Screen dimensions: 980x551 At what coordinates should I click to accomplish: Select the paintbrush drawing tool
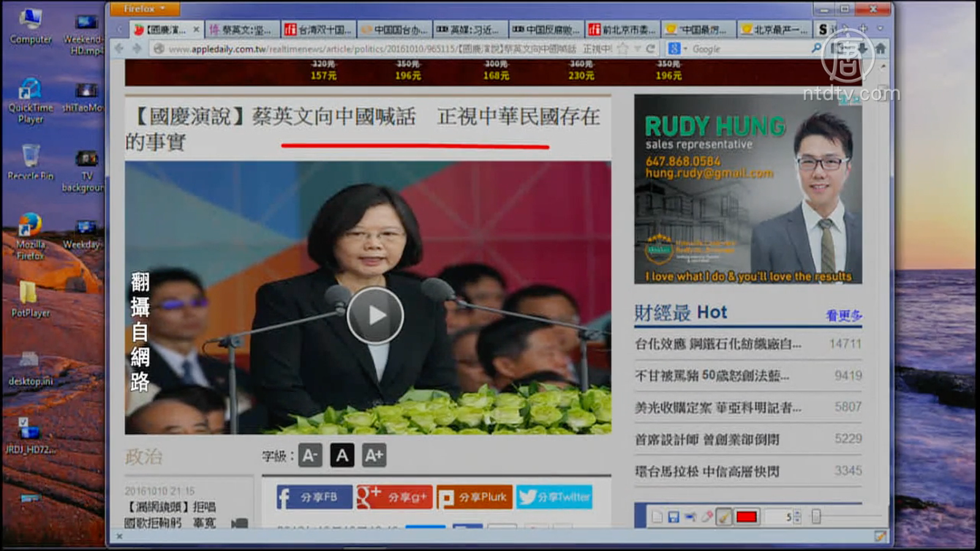pyautogui.click(x=724, y=517)
